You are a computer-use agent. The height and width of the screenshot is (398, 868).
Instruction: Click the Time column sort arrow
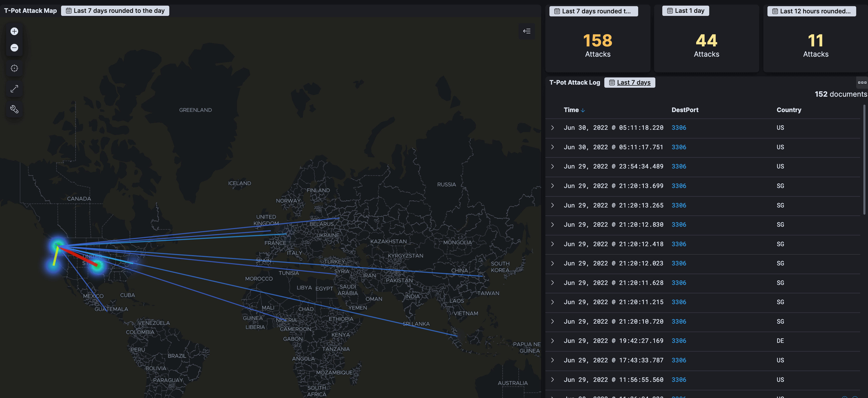coord(583,110)
